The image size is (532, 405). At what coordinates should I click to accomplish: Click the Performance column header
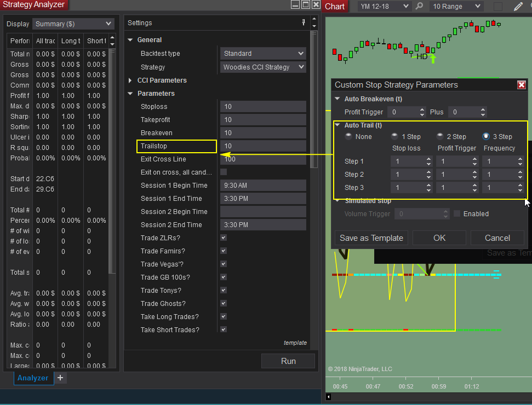[x=20, y=40]
